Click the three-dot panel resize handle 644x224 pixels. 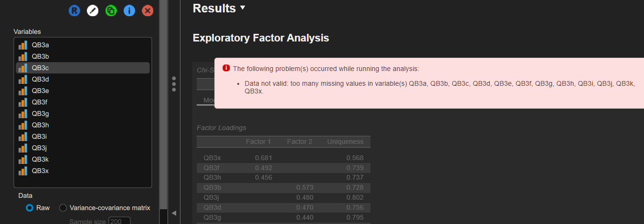174,84
